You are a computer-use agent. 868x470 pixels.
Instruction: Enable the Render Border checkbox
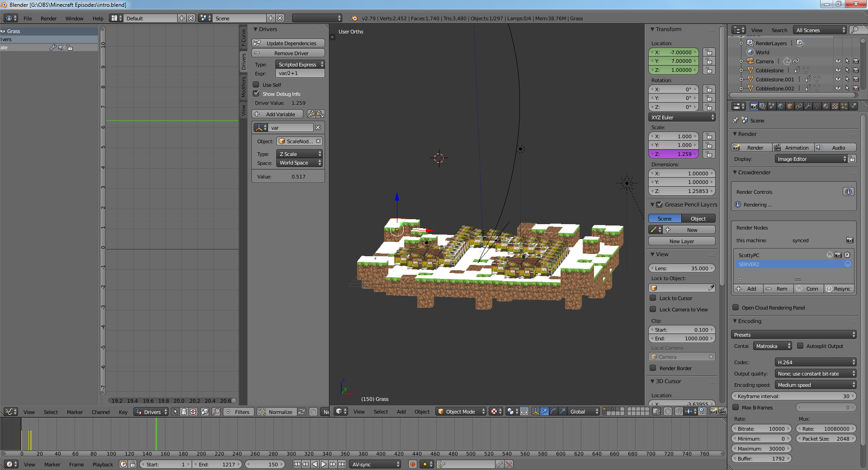[653, 368]
